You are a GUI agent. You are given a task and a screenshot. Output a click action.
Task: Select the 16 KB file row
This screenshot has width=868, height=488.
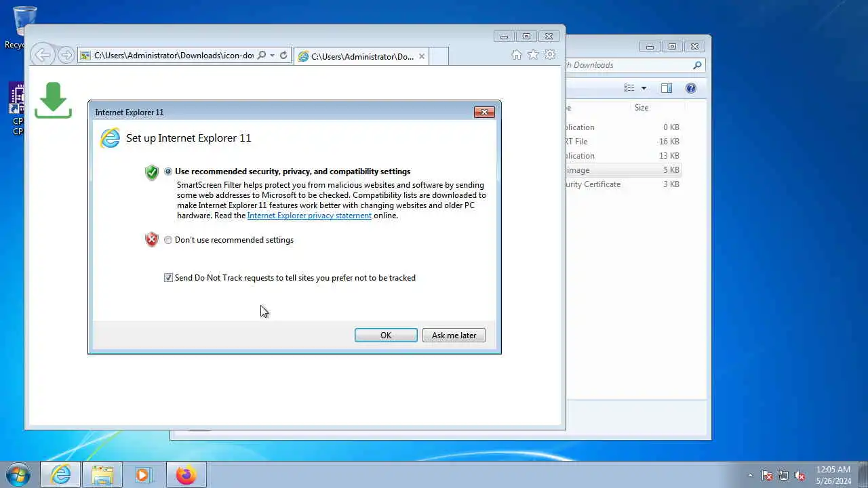pyautogui.click(x=624, y=142)
